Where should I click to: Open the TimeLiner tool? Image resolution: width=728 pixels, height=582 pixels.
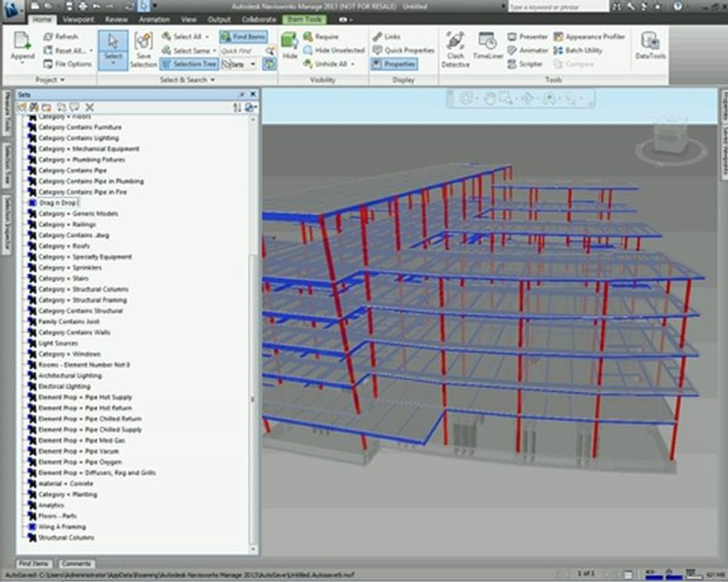click(x=488, y=45)
